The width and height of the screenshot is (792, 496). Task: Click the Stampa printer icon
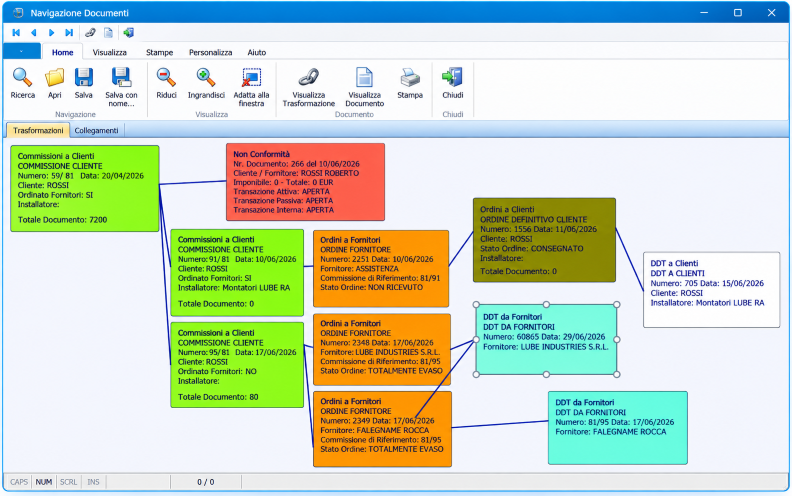pyautogui.click(x=410, y=83)
